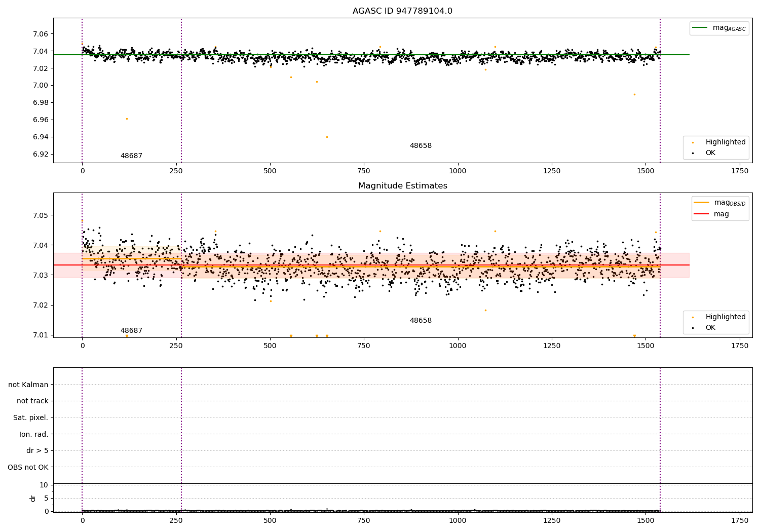
Task: Click the 48658 obsid label in middle plot
Action: [x=421, y=321]
